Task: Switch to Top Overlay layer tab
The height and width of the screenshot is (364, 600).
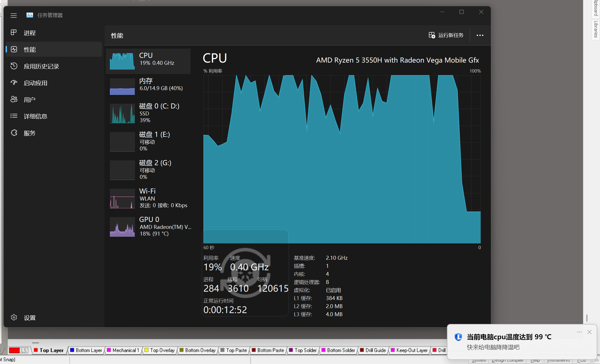Action: pos(160,350)
